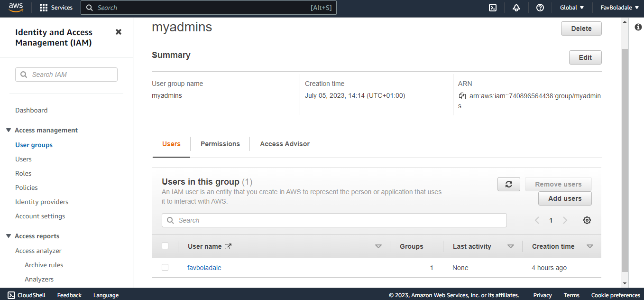Select the favboladale row checkbox
The height and width of the screenshot is (300, 644).
click(x=165, y=267)
